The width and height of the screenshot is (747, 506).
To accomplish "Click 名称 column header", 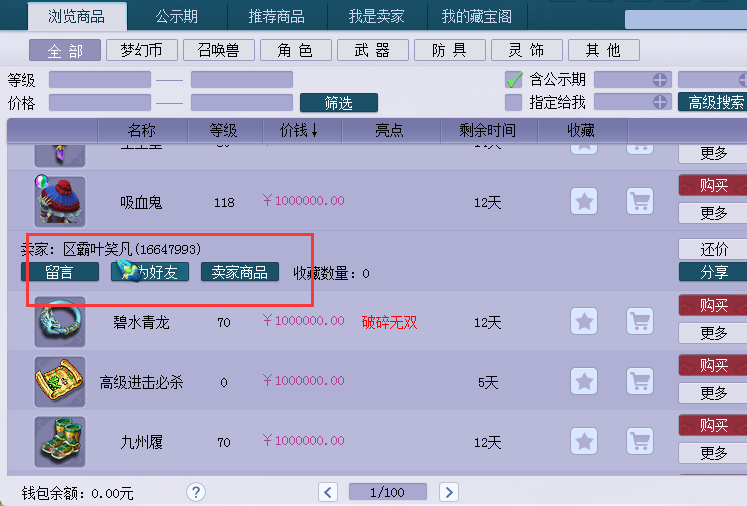I will pyautogui.click(x=142, y=131).
